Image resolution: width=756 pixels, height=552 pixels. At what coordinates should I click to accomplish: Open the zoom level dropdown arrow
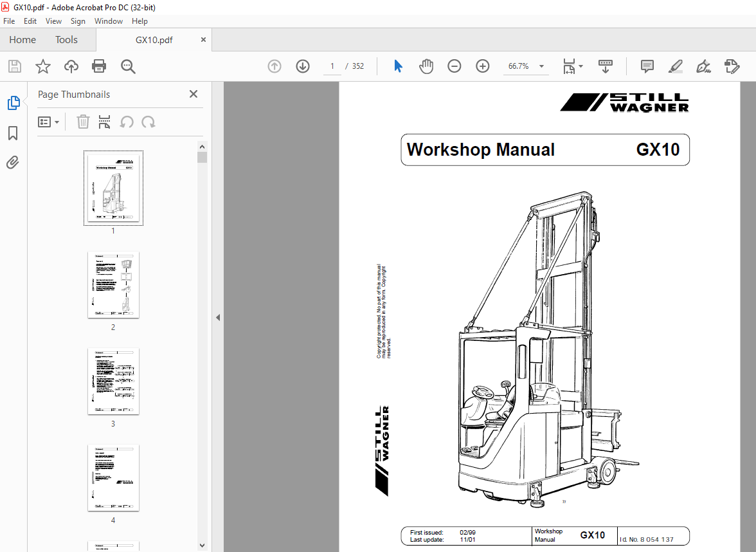[541, 66]
